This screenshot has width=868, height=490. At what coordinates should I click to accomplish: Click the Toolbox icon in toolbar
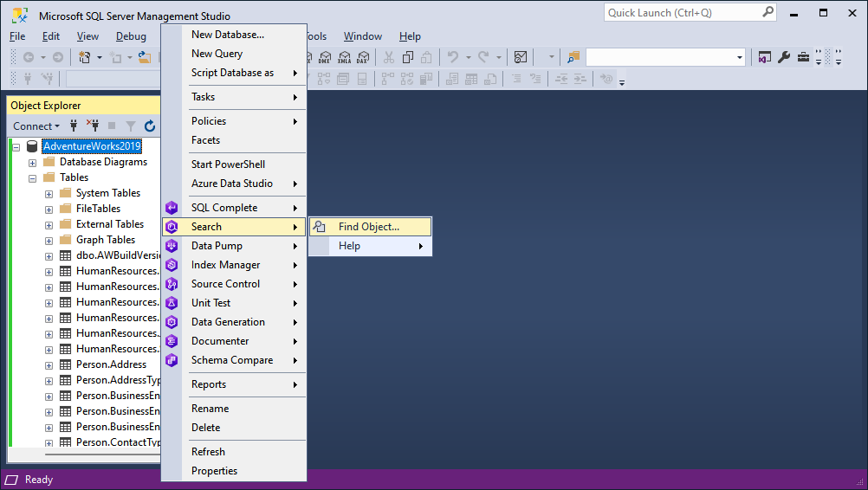coord(803,57)
